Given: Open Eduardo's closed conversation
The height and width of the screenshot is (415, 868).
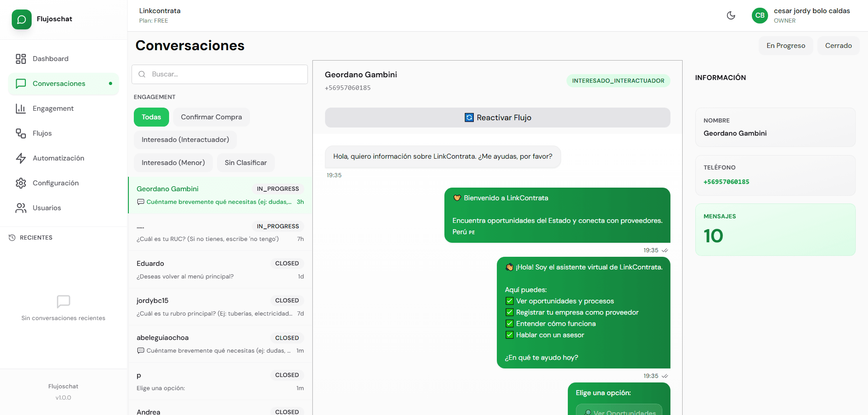Looking at the screenshot, I should coord(220,269).
